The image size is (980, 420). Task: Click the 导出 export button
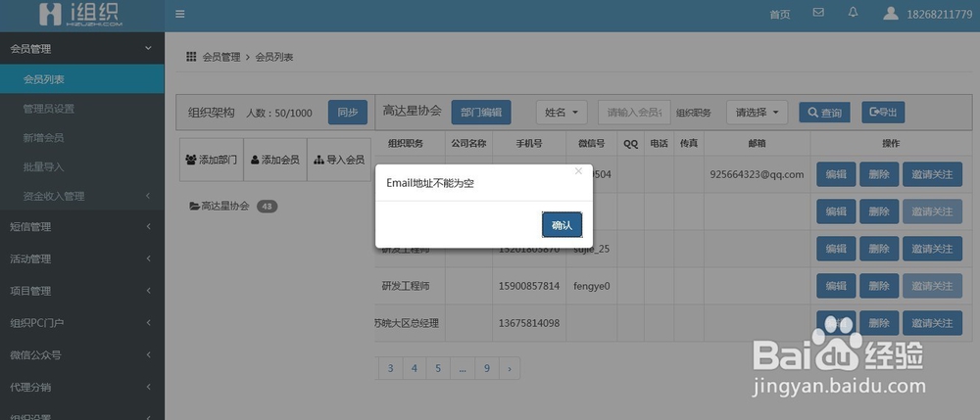tap(883, 113)
